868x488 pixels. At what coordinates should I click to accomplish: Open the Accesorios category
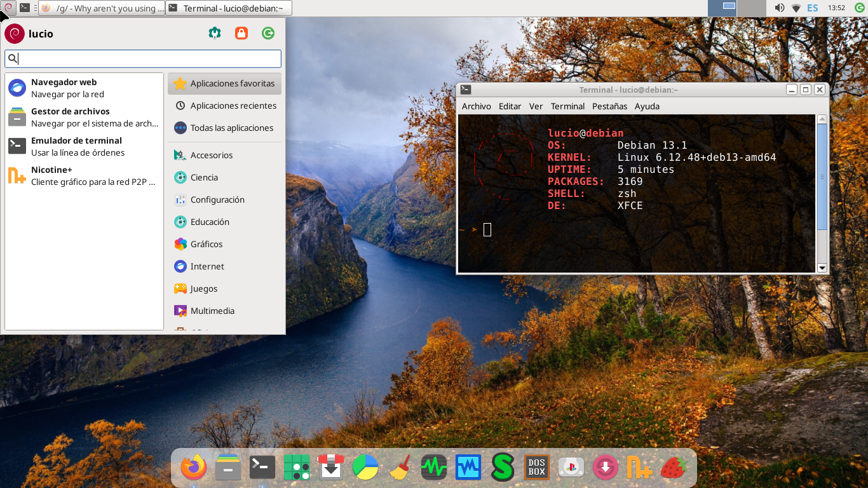(x=225, y=155)
